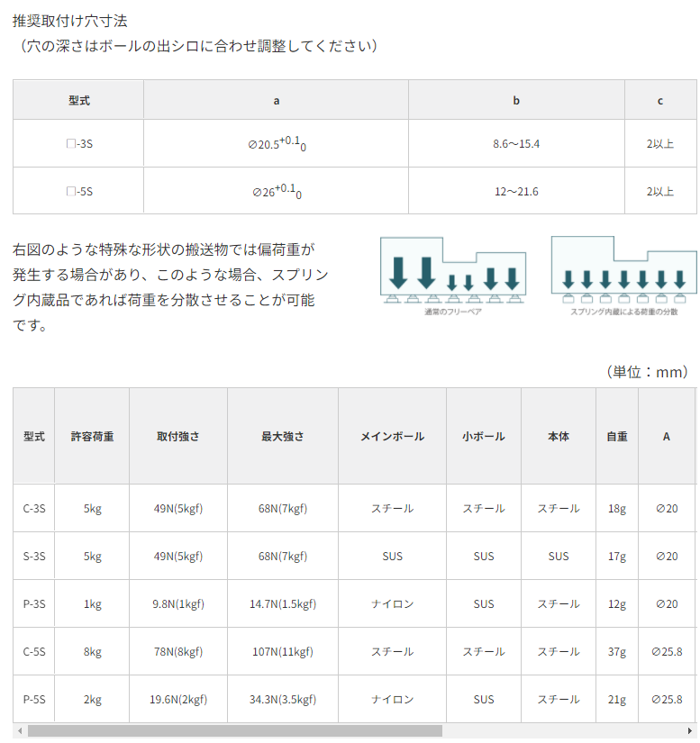Click the 通常のフリーベア load diagram
The image size is (700, 743).
pyautogui.click(x=452, y=275)
